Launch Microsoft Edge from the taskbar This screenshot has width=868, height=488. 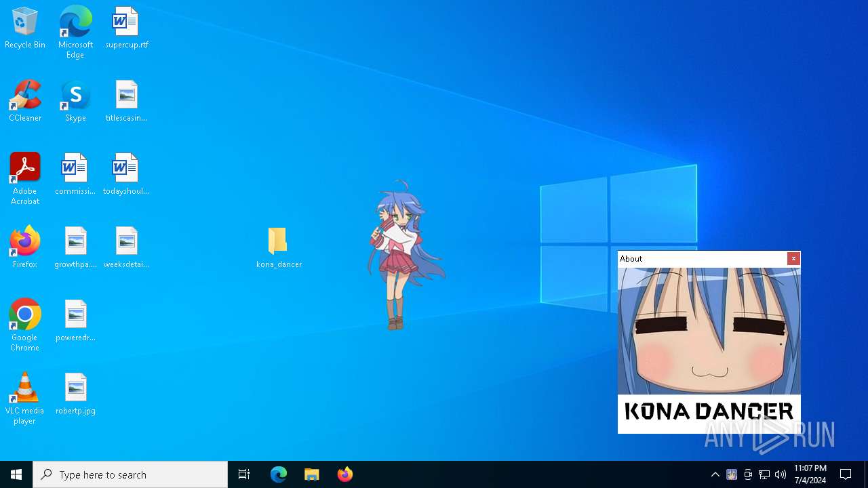click(x=279, y=474)
